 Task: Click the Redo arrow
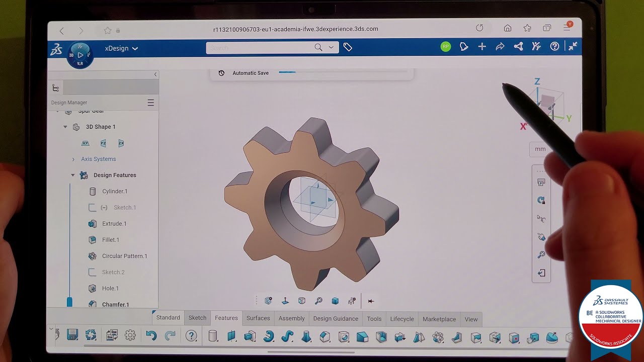(x=170, y=336)
